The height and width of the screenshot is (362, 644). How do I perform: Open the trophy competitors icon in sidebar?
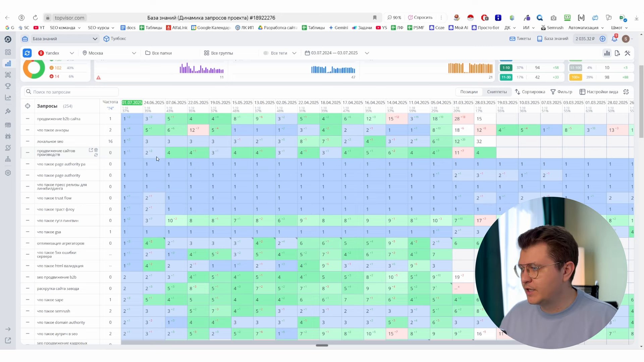8,86
